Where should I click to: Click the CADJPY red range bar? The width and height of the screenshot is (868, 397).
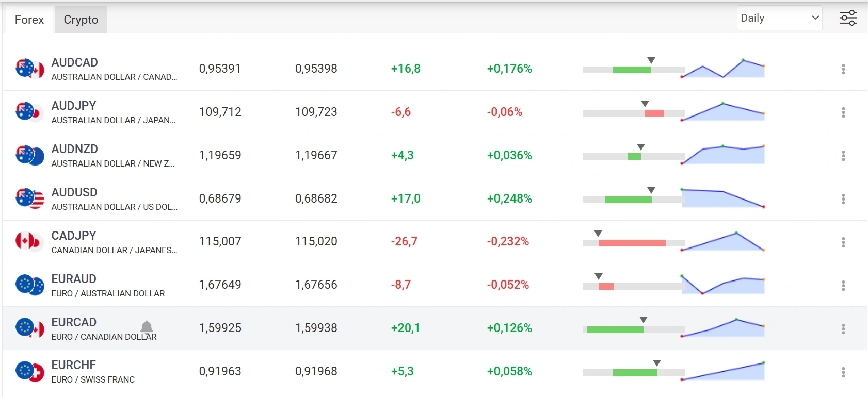(x=632, y=243)
